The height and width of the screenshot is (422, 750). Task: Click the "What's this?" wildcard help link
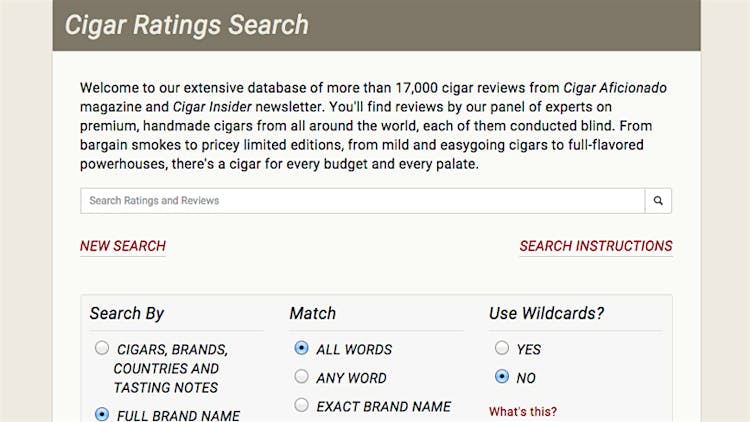(x=523, y=411)
